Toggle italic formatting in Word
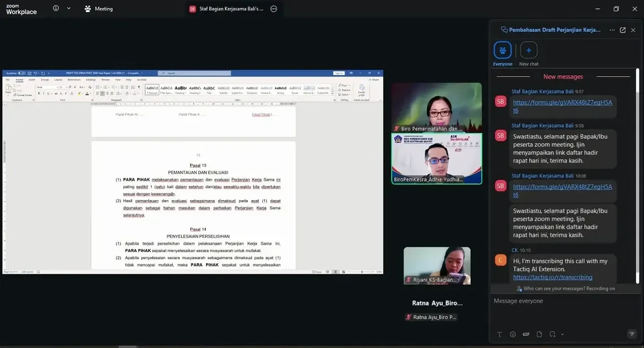The width and height of the screenshot is (644, 348). 43,93
